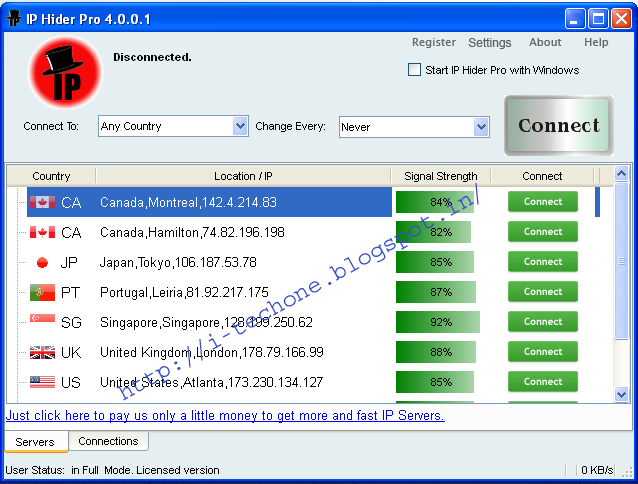
Task: Click the 84% signal strength bar
Action: tap(435, 202)
